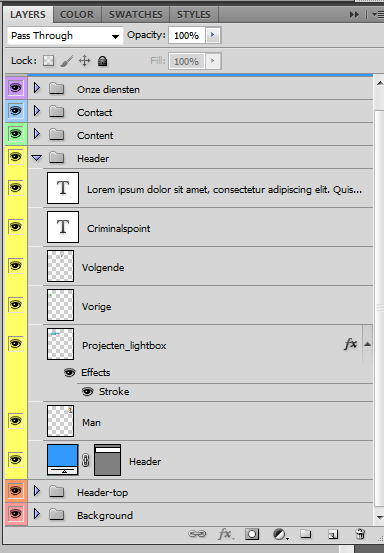Switch to the Styles tab

click(x=194, y=14)
